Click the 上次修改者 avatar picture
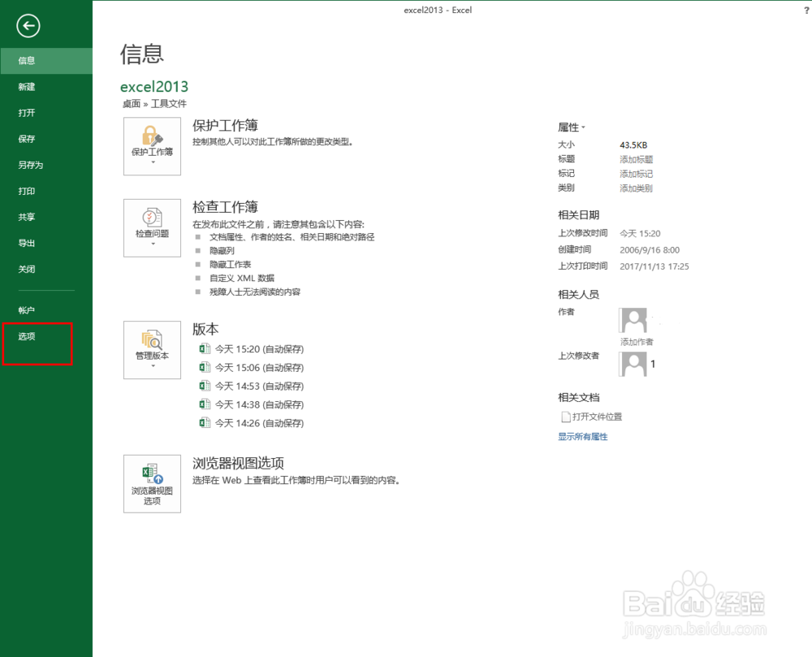Screen dimensions: 812x657 click(x=633, y=364)
